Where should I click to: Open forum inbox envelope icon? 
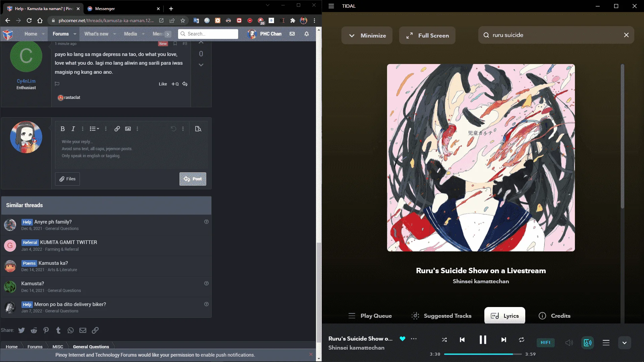click(x=292, y=34)
